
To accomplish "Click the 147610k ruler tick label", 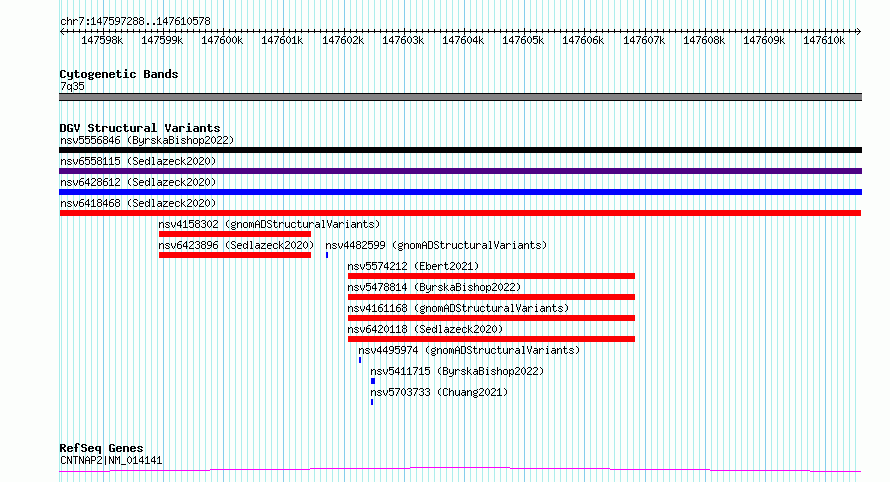I will [x=824, y=41].
